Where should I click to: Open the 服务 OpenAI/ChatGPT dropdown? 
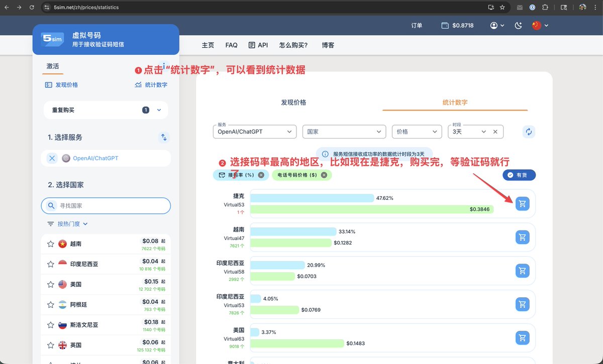pos(254,132)
